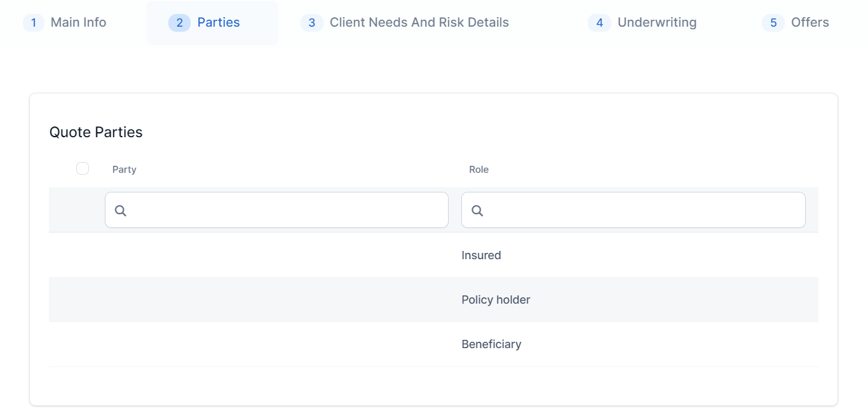Image resolution: width=868 pixels, height=418 pixels.
Task: Click the magnifier icon in Party filter
Action: pyautogui.click(x=121, y=211)
